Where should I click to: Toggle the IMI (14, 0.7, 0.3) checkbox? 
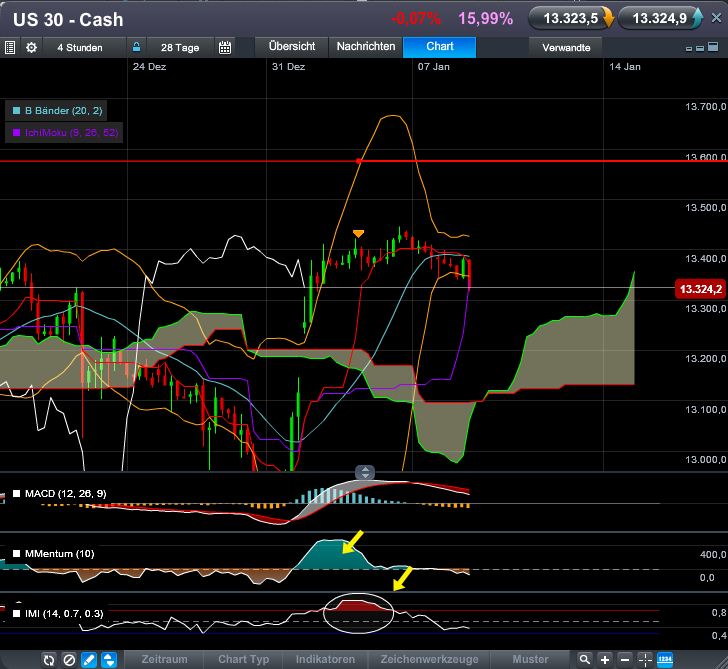16,614
